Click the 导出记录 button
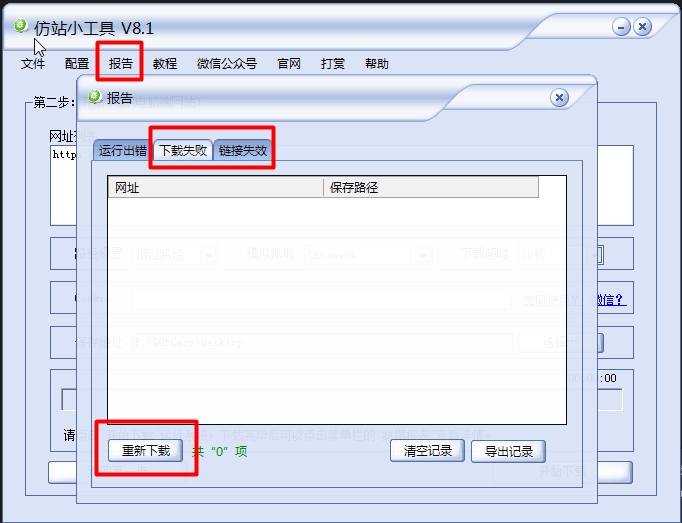The height and width of the screenshot is (523, 682). (x=508, y=451)
